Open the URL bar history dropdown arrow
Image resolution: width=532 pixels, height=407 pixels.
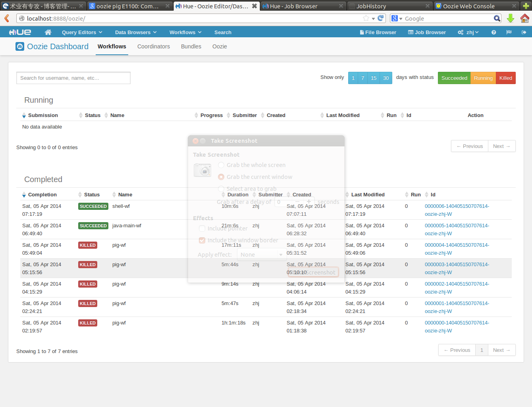point(373,19)
